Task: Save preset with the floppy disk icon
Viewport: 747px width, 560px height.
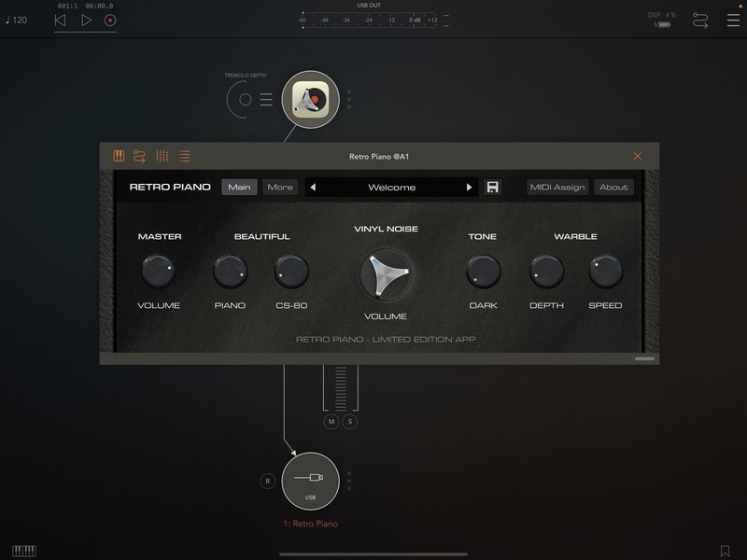Action: click(493, 188)
